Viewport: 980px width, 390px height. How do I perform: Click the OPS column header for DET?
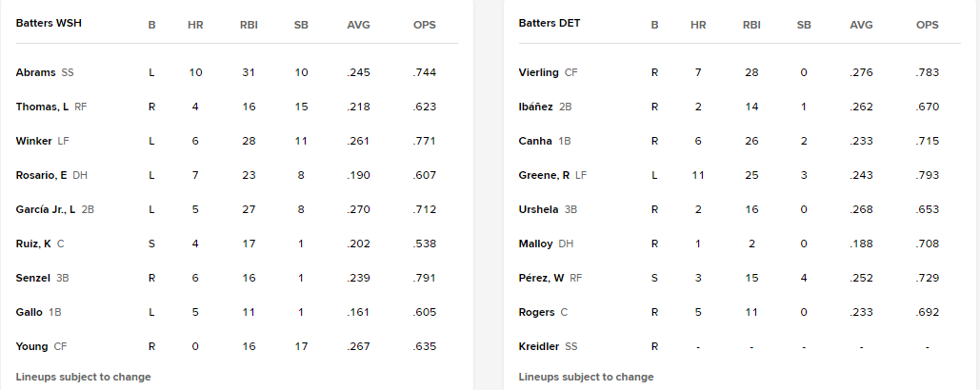point(928,25)
